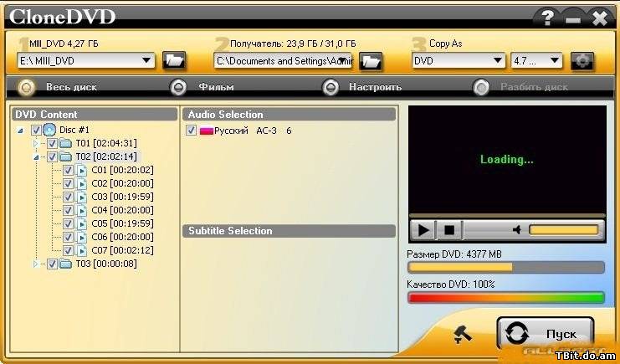Disable the Русский AC-3 audio track
The height and width of the screenshot is (364, 620).
191,131
